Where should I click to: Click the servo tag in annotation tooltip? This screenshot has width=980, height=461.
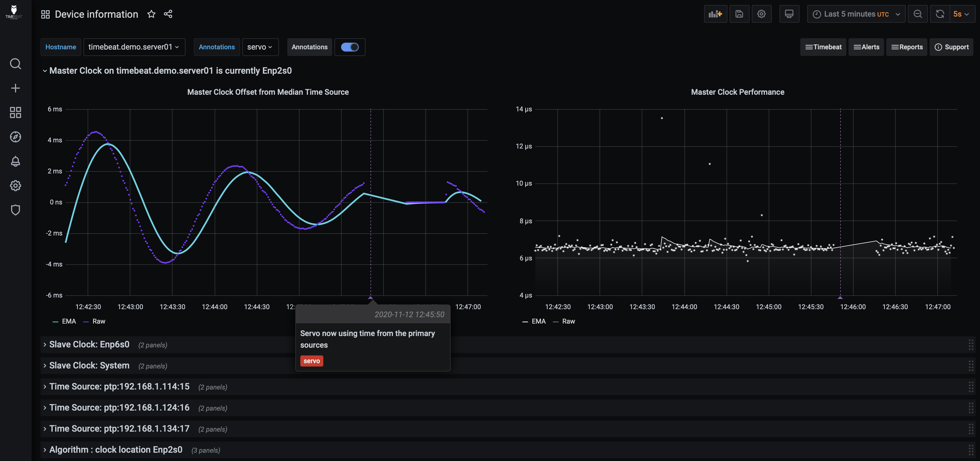coord(312,361)
